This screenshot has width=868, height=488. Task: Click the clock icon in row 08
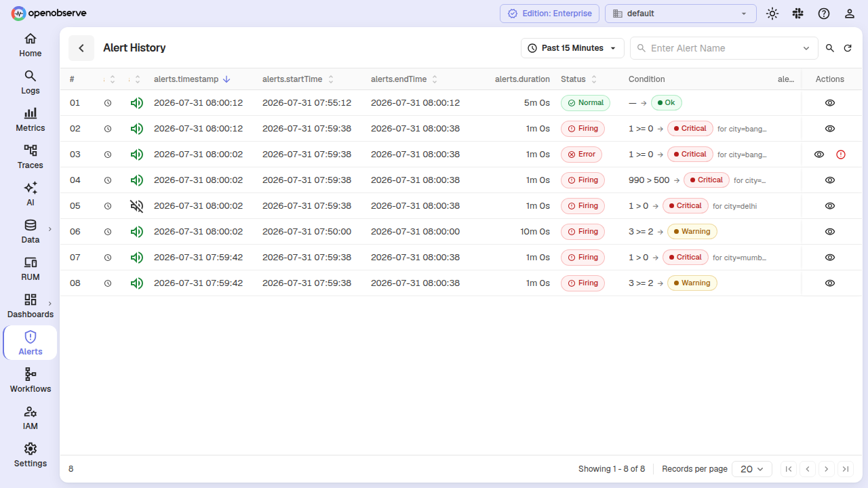(x=108, y=283)
